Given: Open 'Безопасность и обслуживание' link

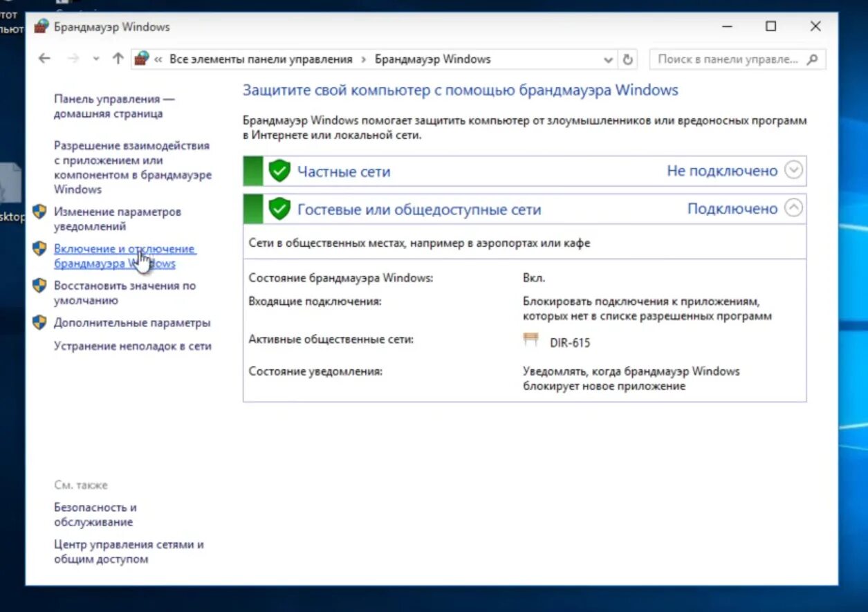Looking at the screenshot, I should point(95,514).
